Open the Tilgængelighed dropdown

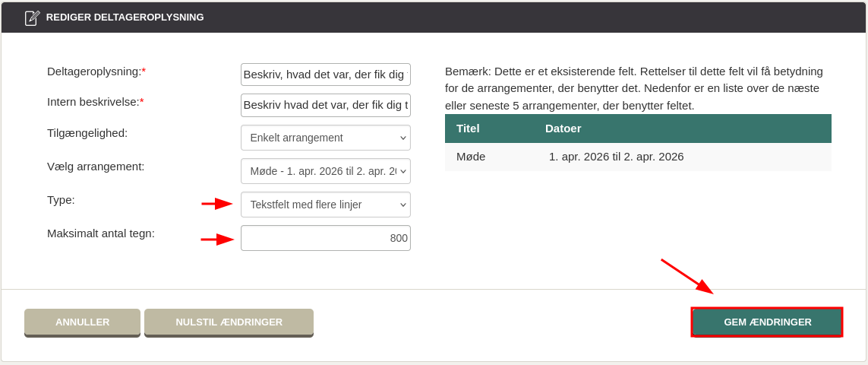[x=325, y=138]
